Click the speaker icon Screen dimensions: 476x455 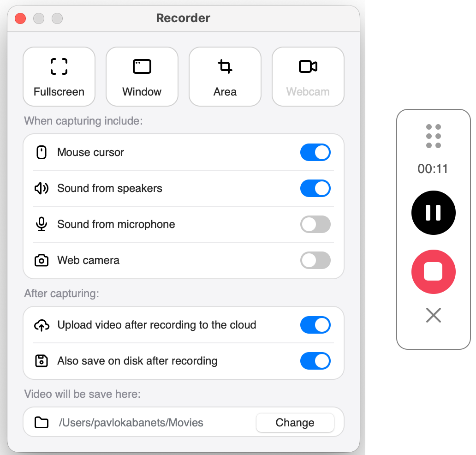(x=42, y=188)
